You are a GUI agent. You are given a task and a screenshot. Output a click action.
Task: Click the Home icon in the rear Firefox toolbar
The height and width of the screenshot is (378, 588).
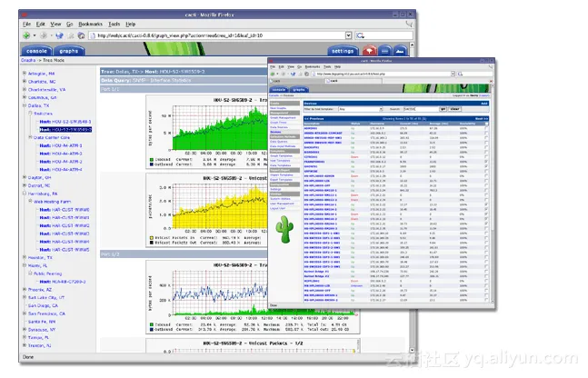pyautogui.click(x=81, y=35)
